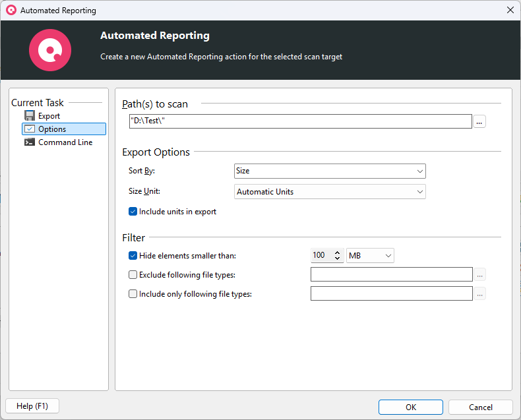The image size is (521, 420).
Task: Confirm with the OK button
Action: click(410, 407)
